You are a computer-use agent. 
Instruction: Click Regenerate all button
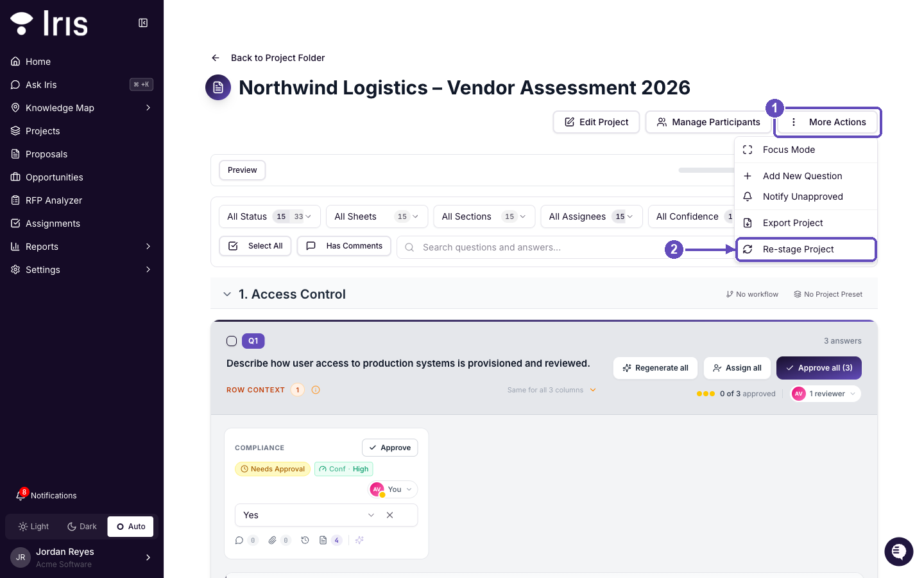655,368
